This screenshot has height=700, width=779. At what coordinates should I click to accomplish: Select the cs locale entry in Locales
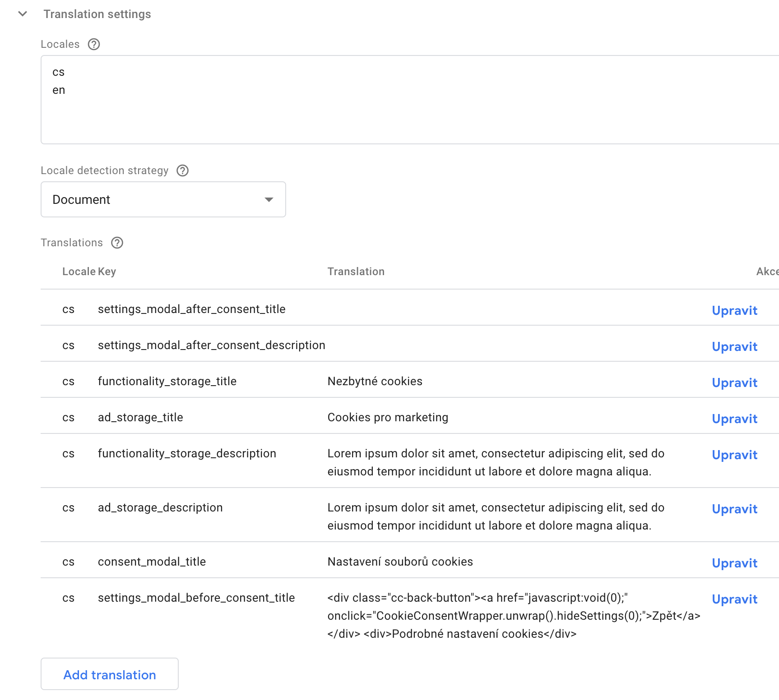(59, 72)
